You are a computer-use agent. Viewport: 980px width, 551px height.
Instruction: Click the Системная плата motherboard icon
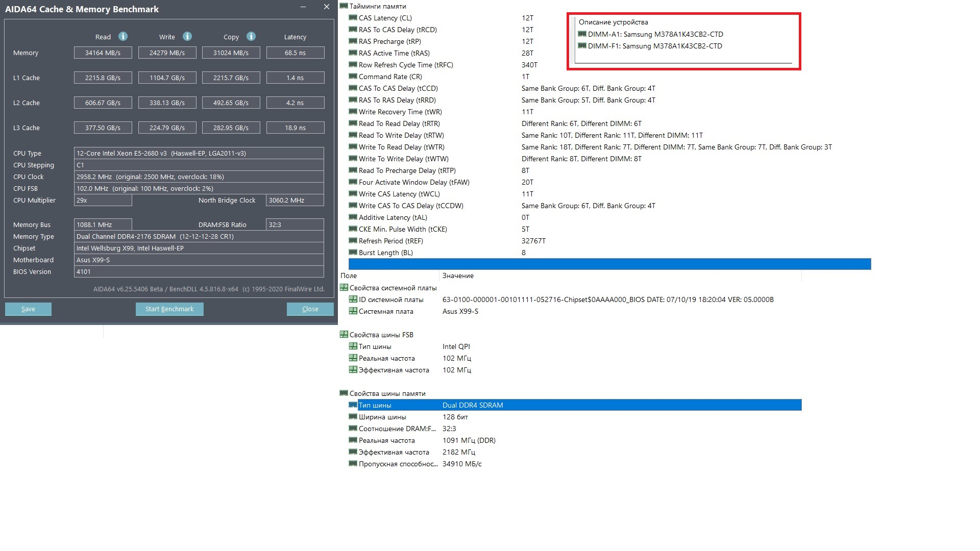(353, 311)
